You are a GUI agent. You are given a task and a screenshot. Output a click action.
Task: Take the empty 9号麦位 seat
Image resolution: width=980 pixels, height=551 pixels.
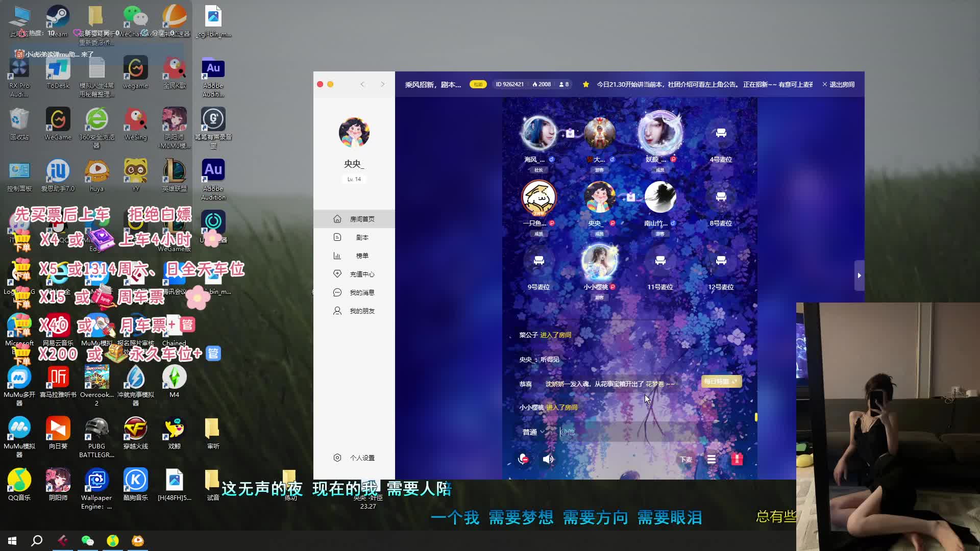[x=538, y=261]
